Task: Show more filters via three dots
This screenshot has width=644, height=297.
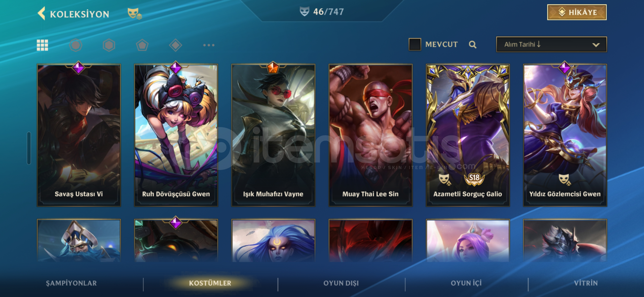Action: click(x=209, y=45)
